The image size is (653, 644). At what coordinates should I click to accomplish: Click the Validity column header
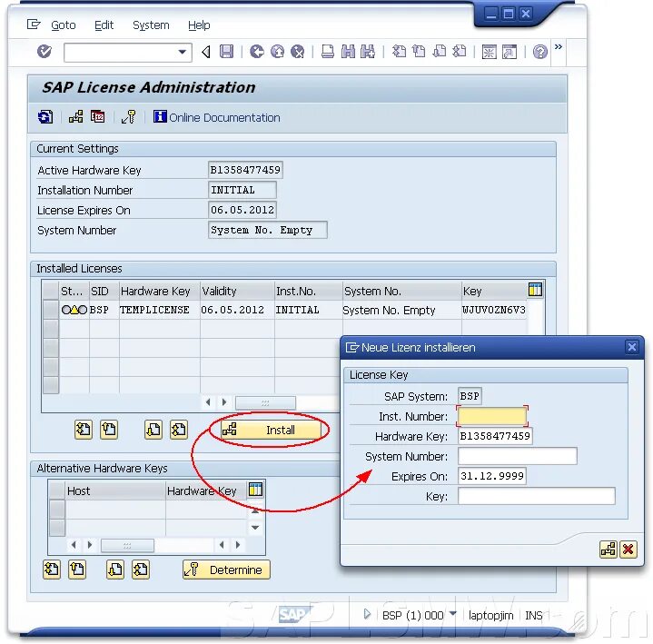point(237,292)
